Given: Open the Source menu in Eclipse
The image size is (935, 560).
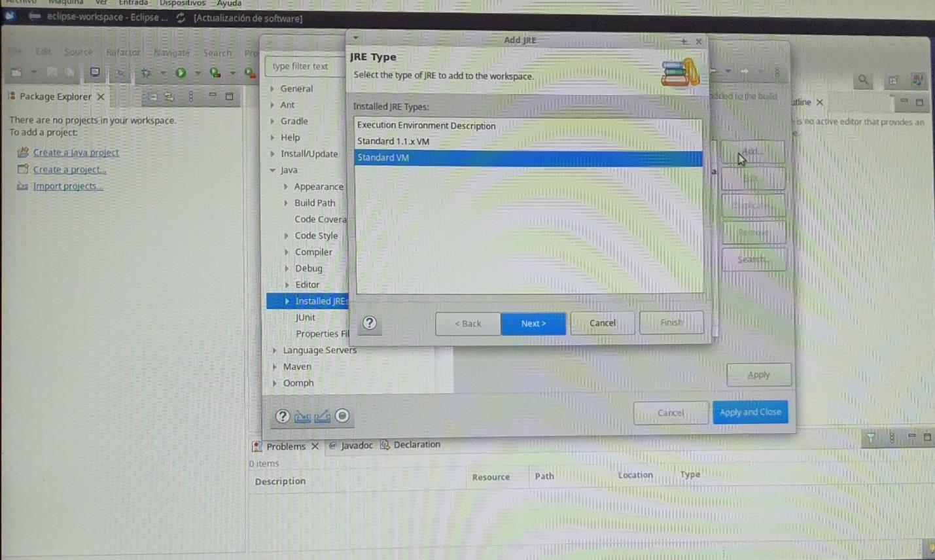Looking at the screenshot, I should (x=79, y=52).
